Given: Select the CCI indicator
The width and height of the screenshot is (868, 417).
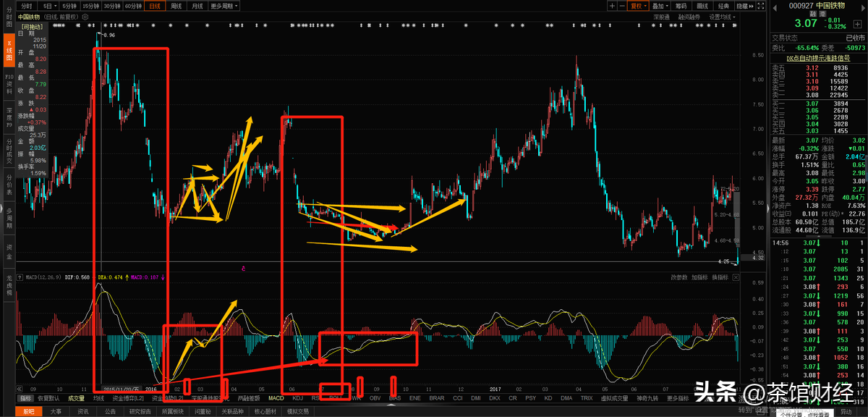Looking at the screenshot, I should [x=457, y=398].
